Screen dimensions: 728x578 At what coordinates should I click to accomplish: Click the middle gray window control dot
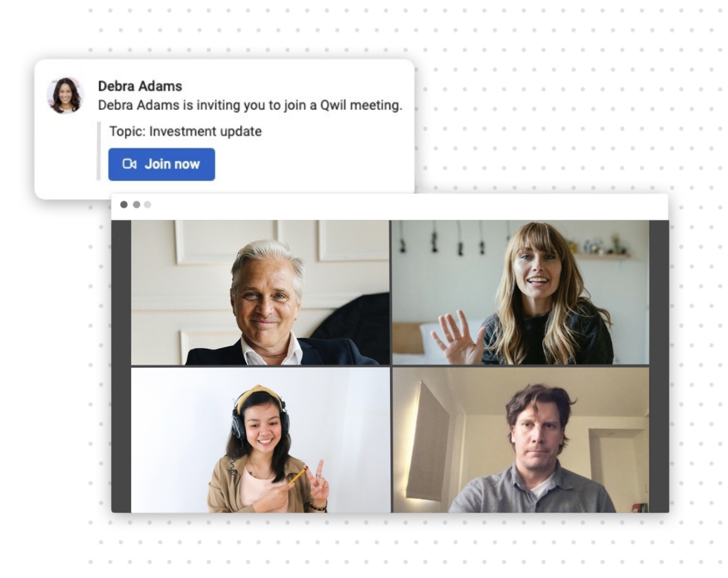click(136, 204)
